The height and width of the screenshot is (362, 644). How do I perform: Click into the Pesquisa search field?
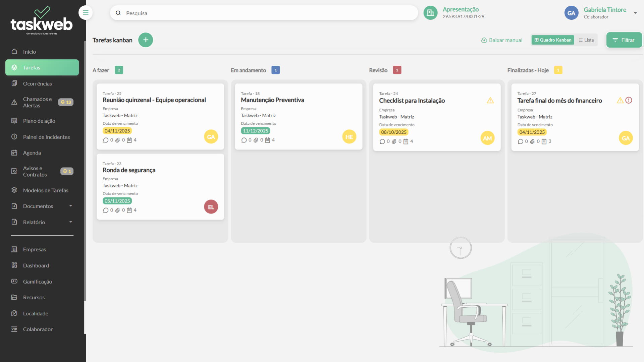[x=264, y=13]
